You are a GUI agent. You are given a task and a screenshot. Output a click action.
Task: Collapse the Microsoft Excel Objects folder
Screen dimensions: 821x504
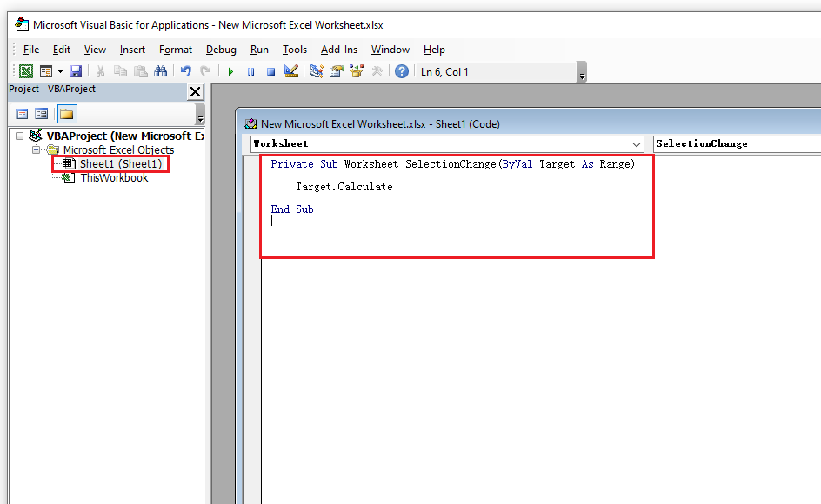tap(37, 149)
